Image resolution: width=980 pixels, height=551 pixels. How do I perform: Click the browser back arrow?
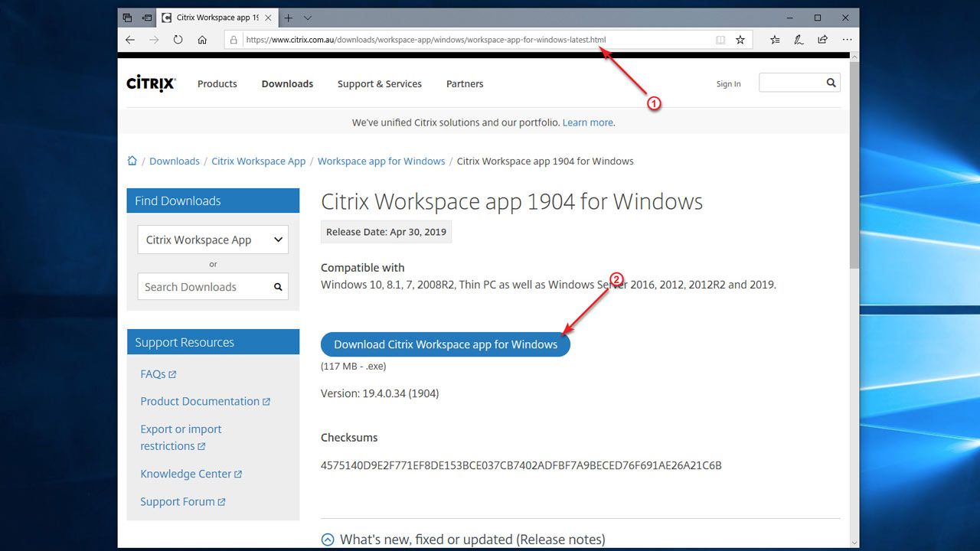point(130,40)
